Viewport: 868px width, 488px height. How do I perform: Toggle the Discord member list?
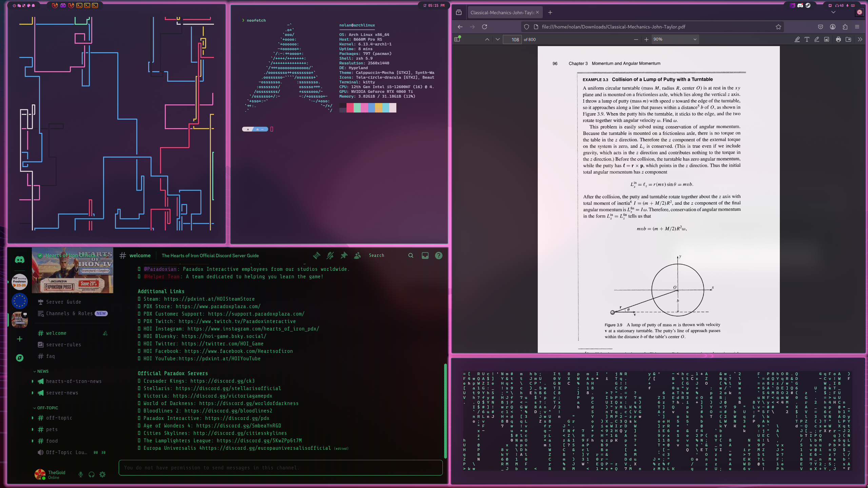357,256
